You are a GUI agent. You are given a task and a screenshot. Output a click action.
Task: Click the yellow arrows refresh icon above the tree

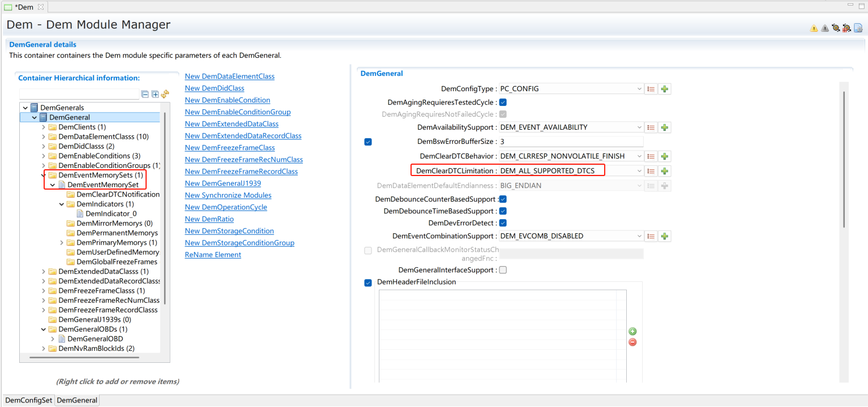[165, 95]
